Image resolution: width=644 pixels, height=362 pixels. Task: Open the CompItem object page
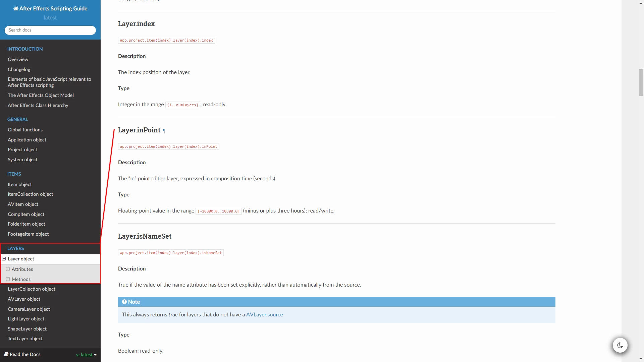click(26, 214)
